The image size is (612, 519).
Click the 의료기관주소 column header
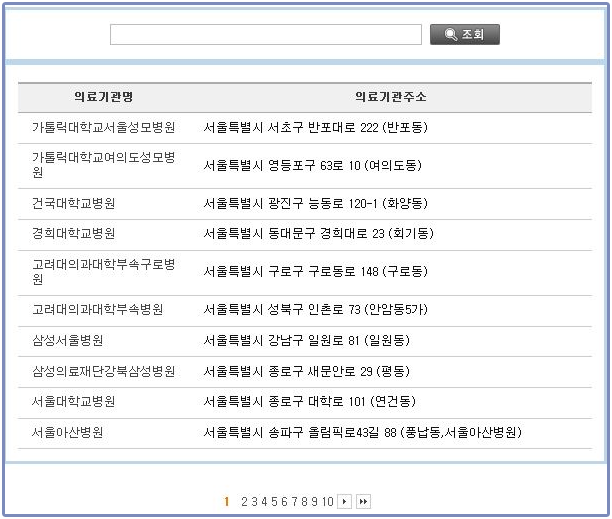391,96
